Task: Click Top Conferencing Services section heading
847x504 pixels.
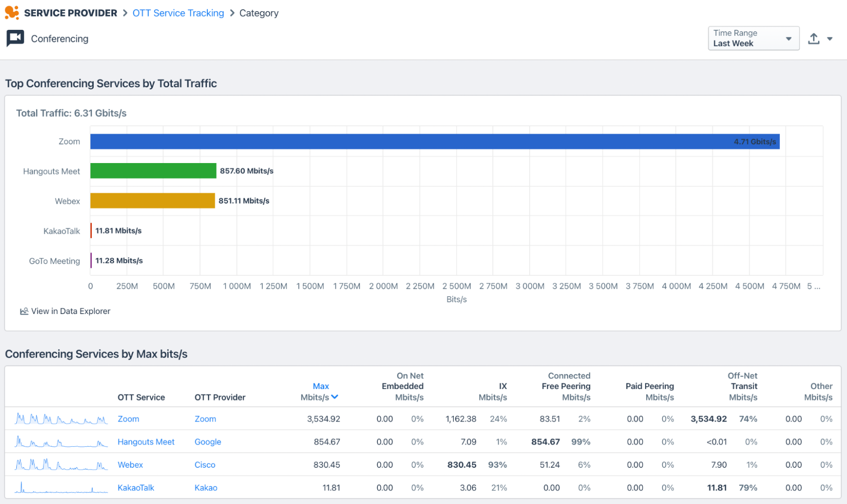Action: point(111,83)
